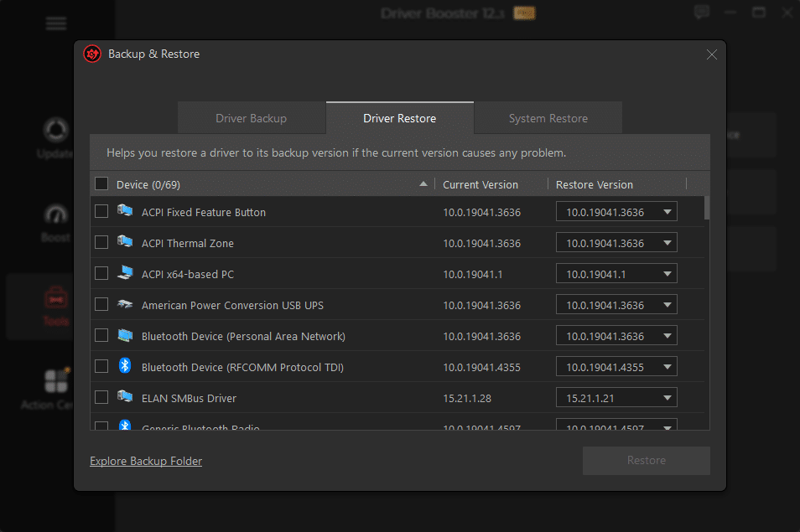Open the Explore Backup Folder link
This screenshot has width=800, height=532.
146,461
